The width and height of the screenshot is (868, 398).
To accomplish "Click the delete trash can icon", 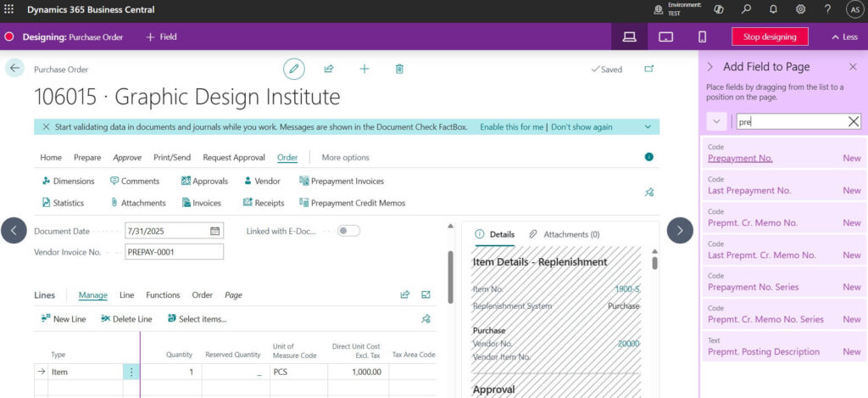I will 399,70.
